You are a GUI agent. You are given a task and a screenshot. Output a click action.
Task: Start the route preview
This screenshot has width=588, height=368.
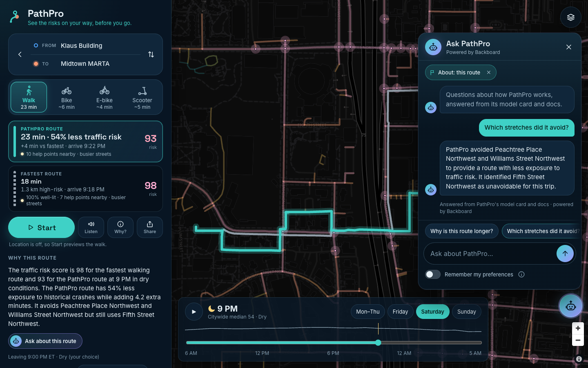(x=41, y=227)
